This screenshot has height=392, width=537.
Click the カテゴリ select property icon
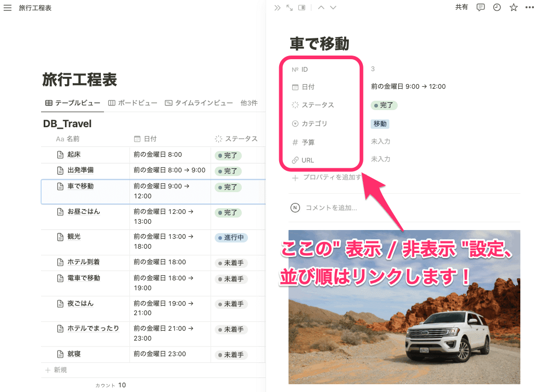[296, 124]
